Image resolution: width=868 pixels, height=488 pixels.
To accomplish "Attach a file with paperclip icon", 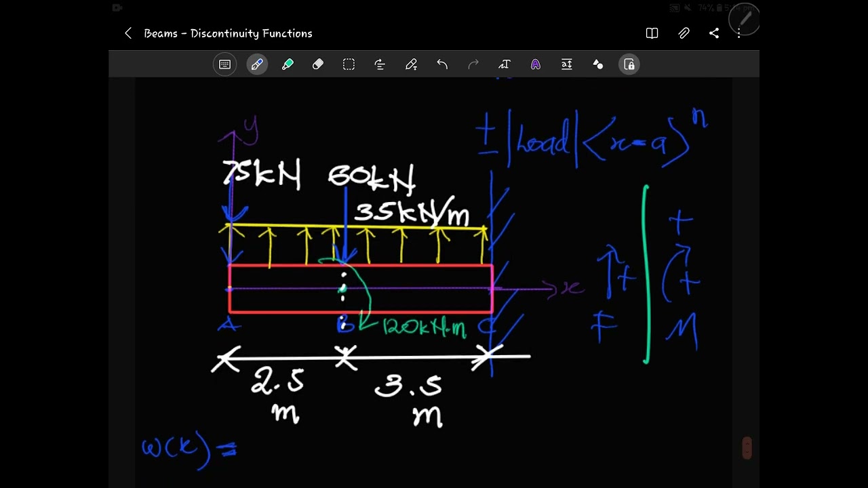I will point(684,33).
